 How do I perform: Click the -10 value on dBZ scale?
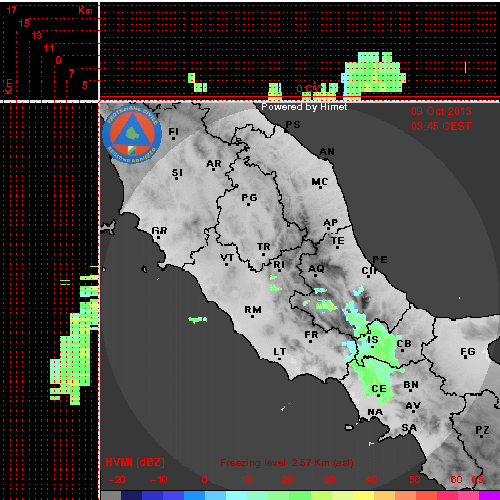click(159, 480)
